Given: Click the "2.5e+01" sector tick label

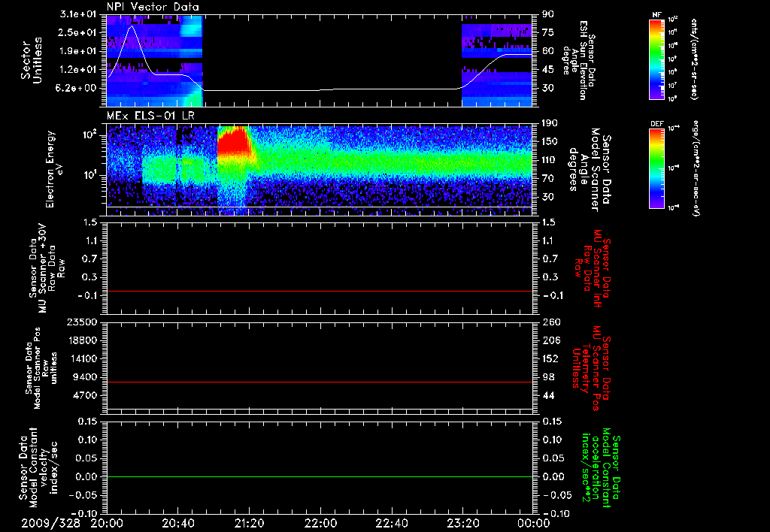Looking at the screenshot, I should pos(79,32).
